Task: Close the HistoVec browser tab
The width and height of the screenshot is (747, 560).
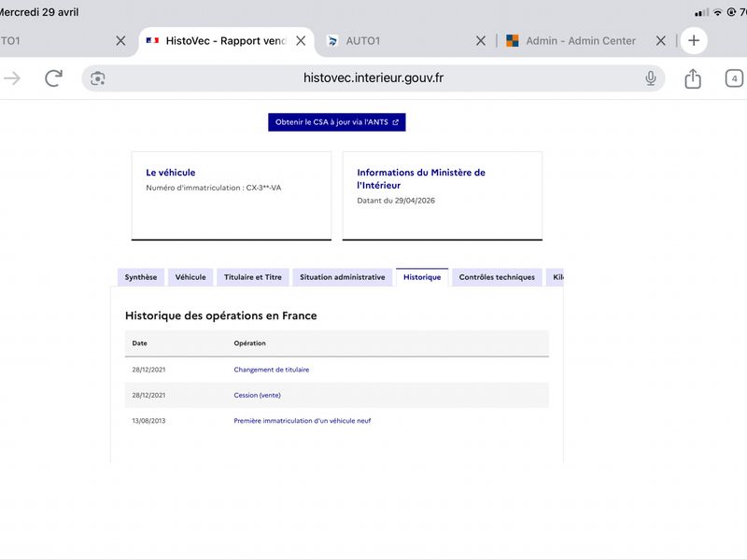Action: 301,41
